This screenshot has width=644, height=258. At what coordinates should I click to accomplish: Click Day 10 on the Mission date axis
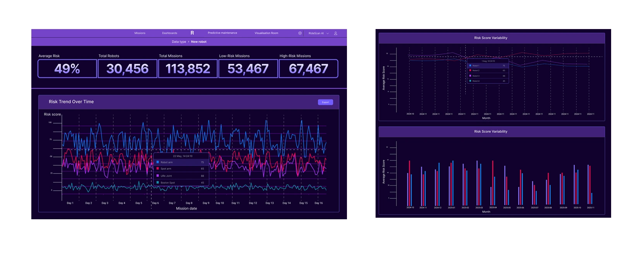[x=220, y=203]
